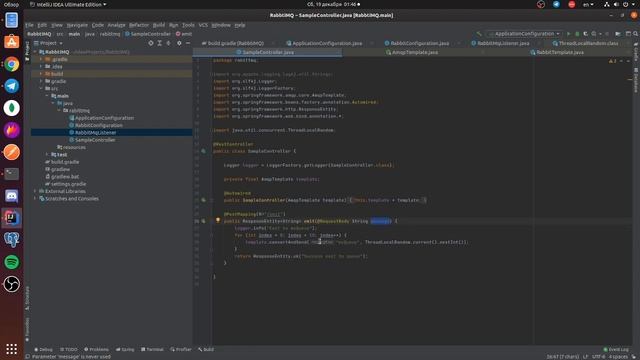Open the Project view selector dropdown
The image size is (640, 360).
point(49,43)
